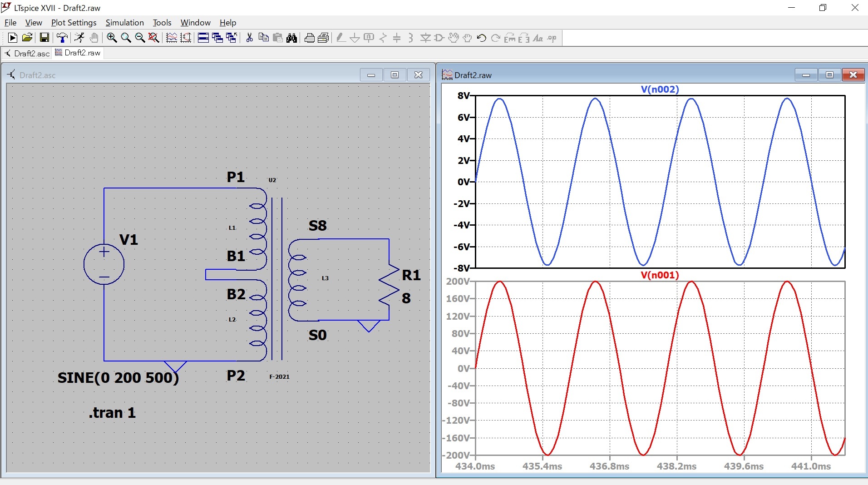Click the V(n002) trace label
This screenshot has height=485, width=868.
[660, 89]
